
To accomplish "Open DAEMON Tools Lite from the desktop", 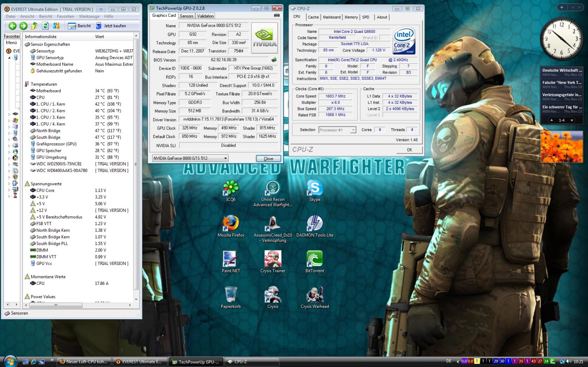I will (x=314, y=227).
